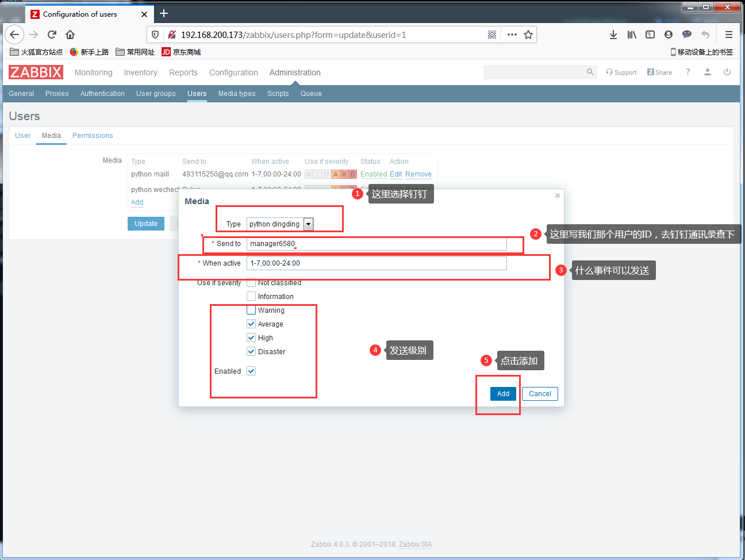Reload the page with the refresh icon
745x560 pixels.
pos(52,34)
